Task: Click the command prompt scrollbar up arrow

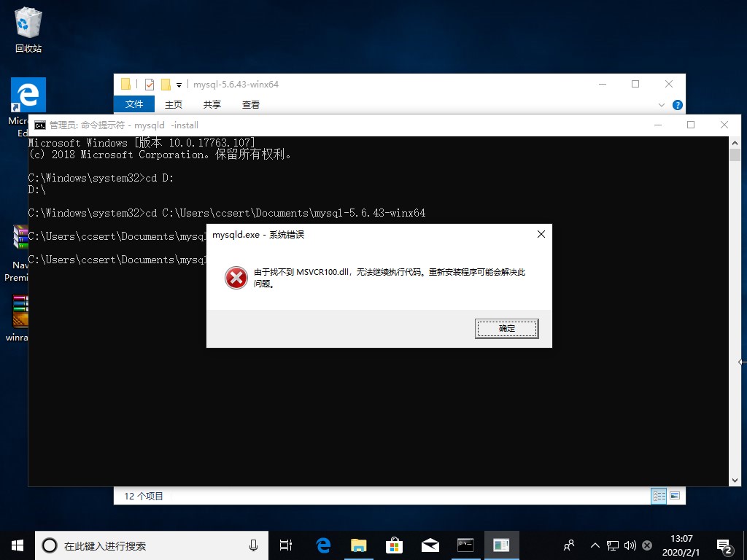Action: click(x=735, y=142)
